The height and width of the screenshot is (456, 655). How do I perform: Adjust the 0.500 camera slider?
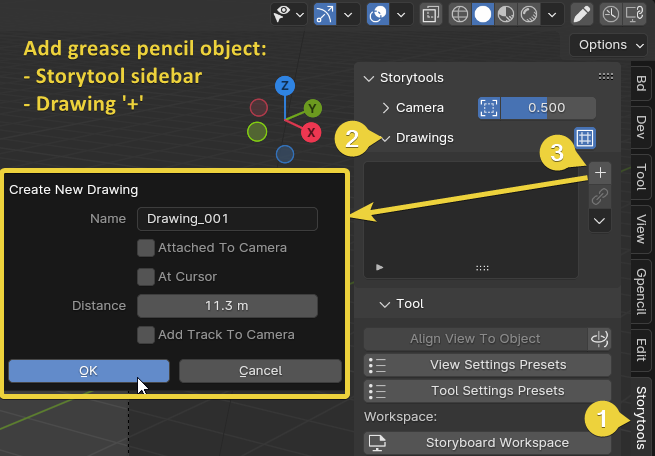point(548,108)
